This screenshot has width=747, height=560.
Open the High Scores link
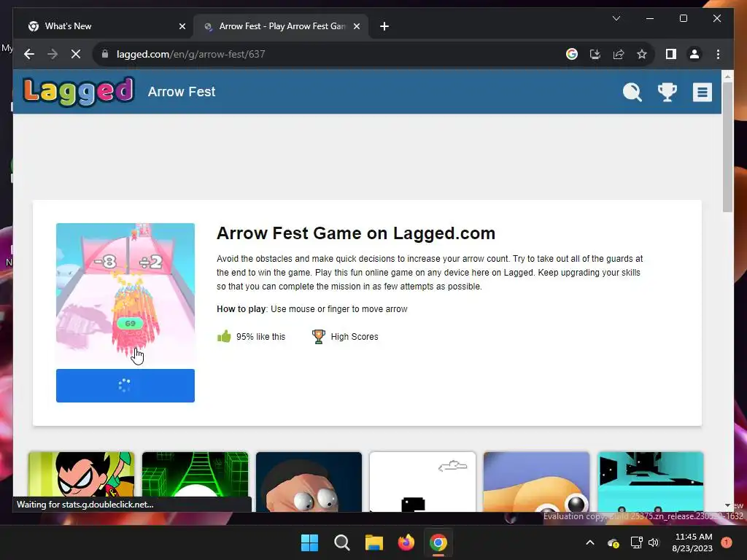click(355, 337)
